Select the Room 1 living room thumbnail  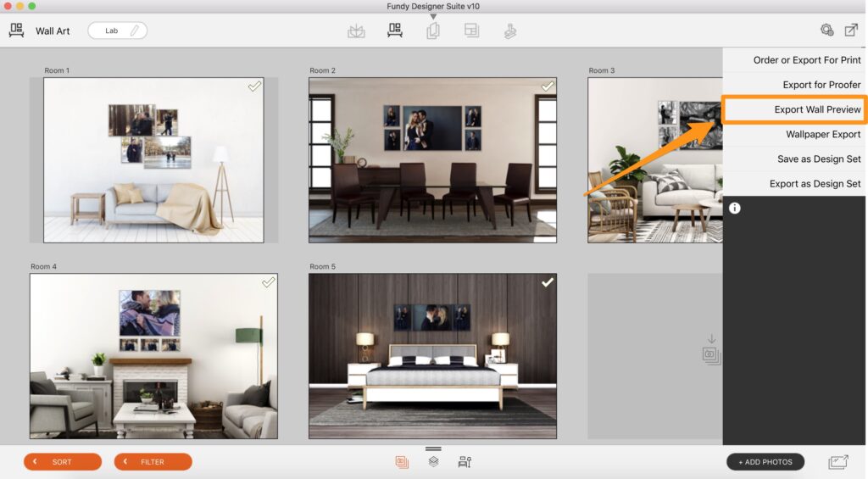coord(154,160)
